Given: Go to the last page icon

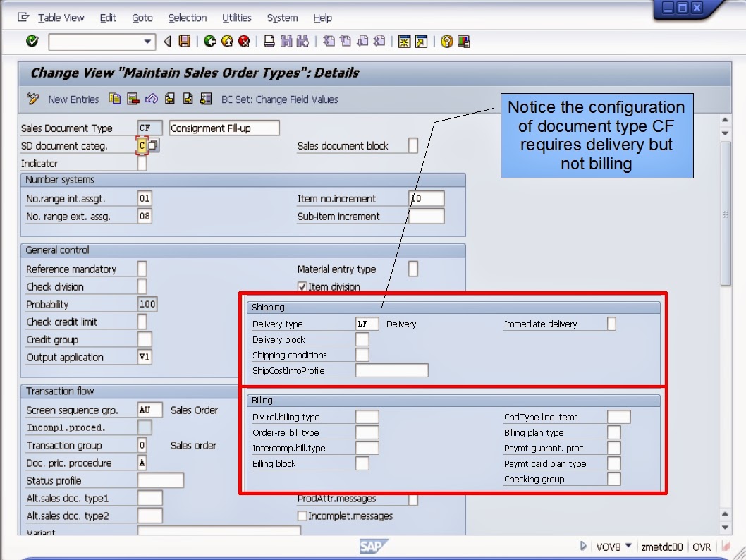Looking at the screenshot, I should coord(379,42).
